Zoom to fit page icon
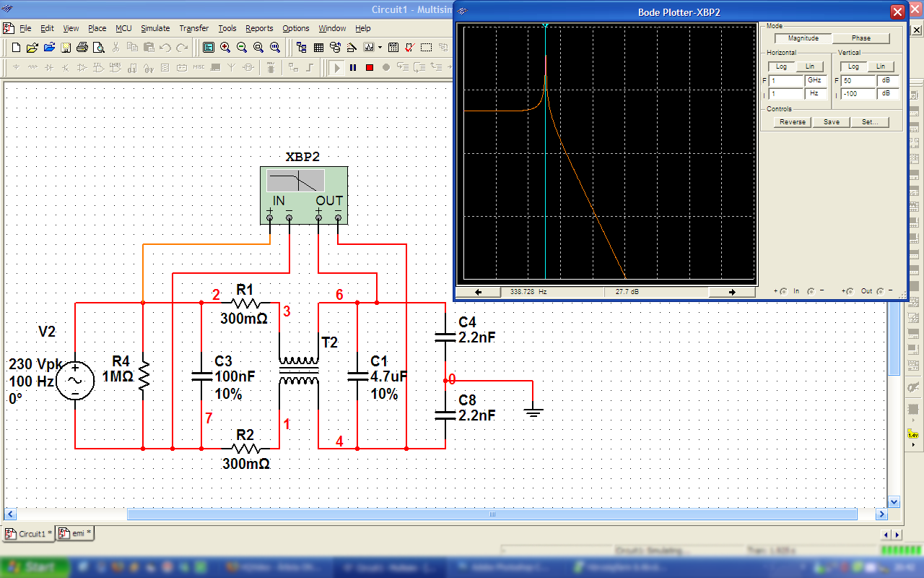The height and width of the screenshot is (578, 924). 275,48
